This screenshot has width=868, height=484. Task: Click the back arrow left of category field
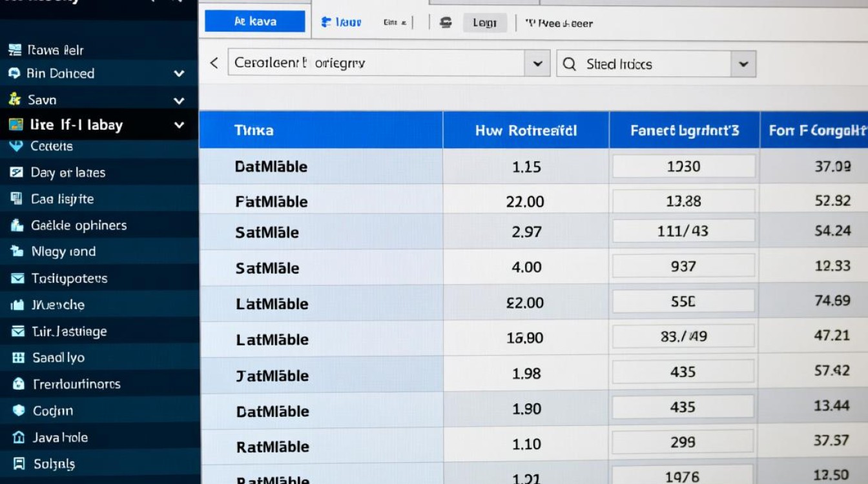(x=214, y=63)
